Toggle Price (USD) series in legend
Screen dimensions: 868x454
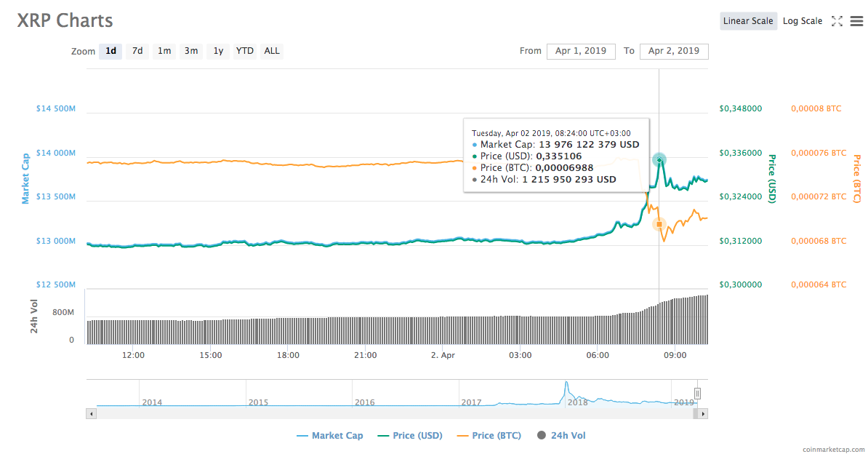[411, 436]
